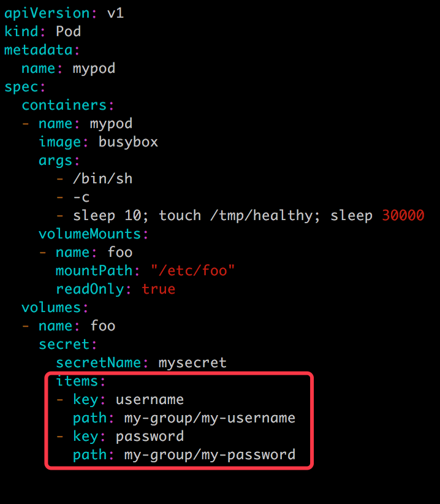Click the username key value
Image resolution: width=440 pixels, height=504 pixels.
pyautogui.click(x=150, y=399)
